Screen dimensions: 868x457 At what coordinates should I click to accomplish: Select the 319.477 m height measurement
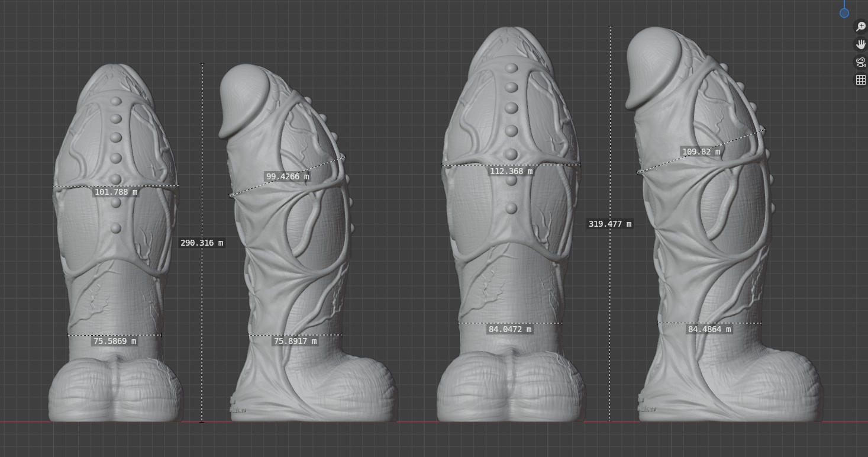click(610, 224)
